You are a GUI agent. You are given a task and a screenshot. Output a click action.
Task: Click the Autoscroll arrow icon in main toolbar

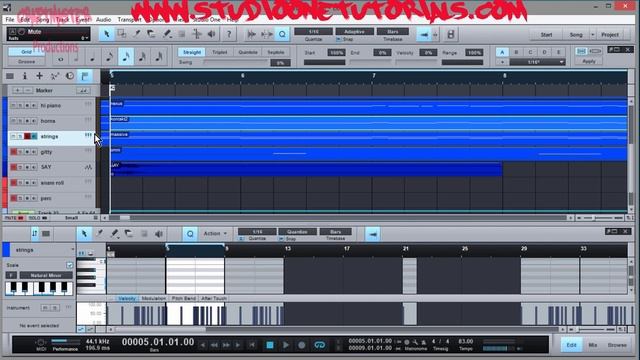pyautogui.click(x=424, y=35)
